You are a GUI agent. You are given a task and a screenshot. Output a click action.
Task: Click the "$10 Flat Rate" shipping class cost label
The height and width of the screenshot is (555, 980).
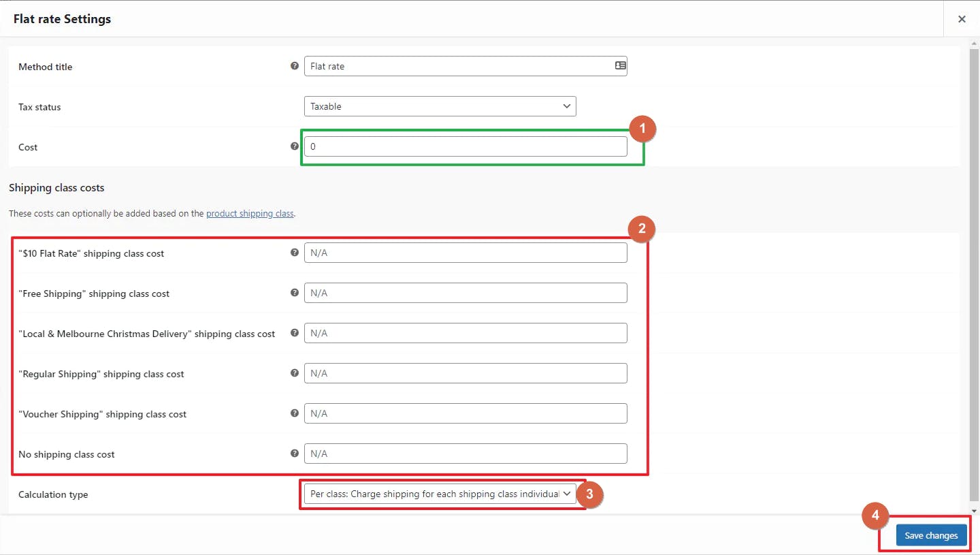[91, 253]
